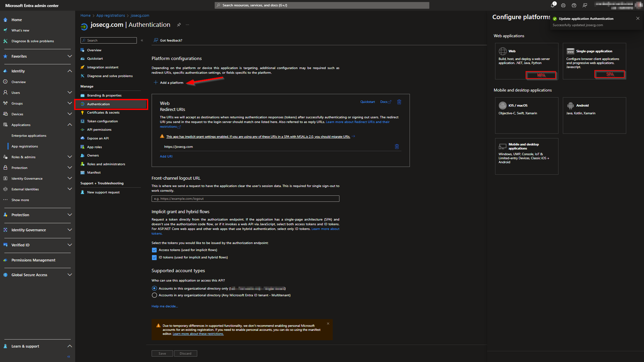Screen dimensions: 644x362
Task: Toggle the ID tokens checkbox
Action: pos(154,257)
